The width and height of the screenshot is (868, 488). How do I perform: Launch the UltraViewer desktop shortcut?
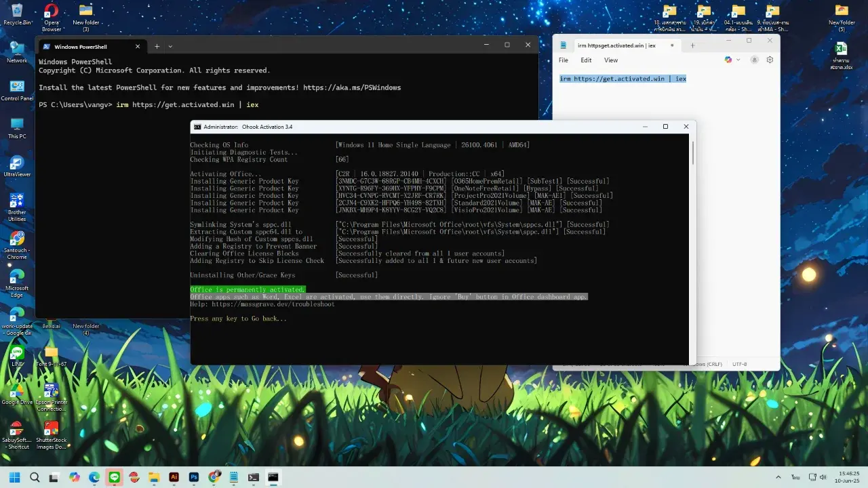point(17,166)
